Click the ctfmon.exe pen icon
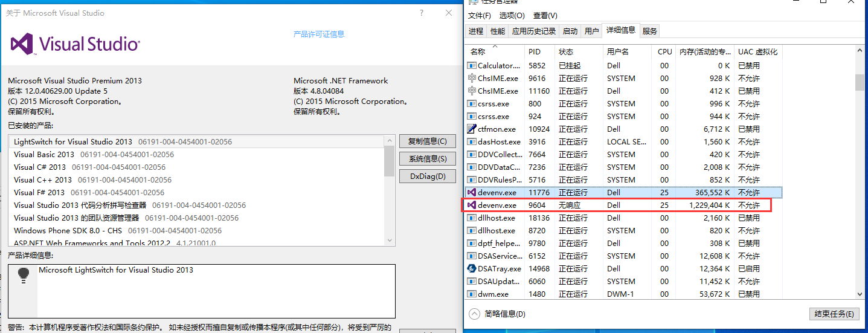Viewport: 868px width, 333px height. point(472,129)
